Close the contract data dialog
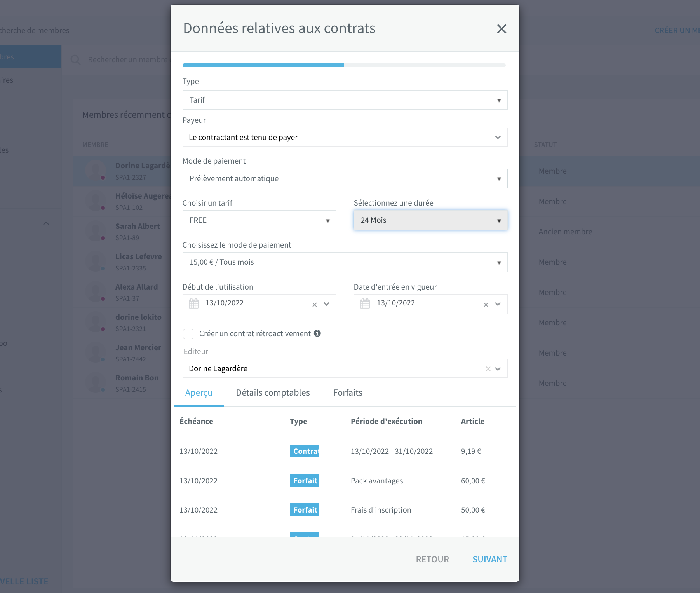 point(501,29)
